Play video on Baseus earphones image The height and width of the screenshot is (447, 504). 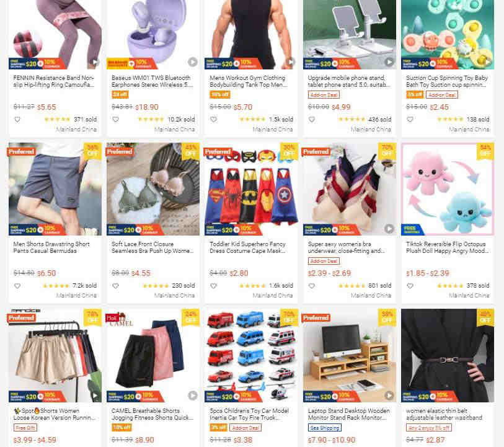[193, 62]
